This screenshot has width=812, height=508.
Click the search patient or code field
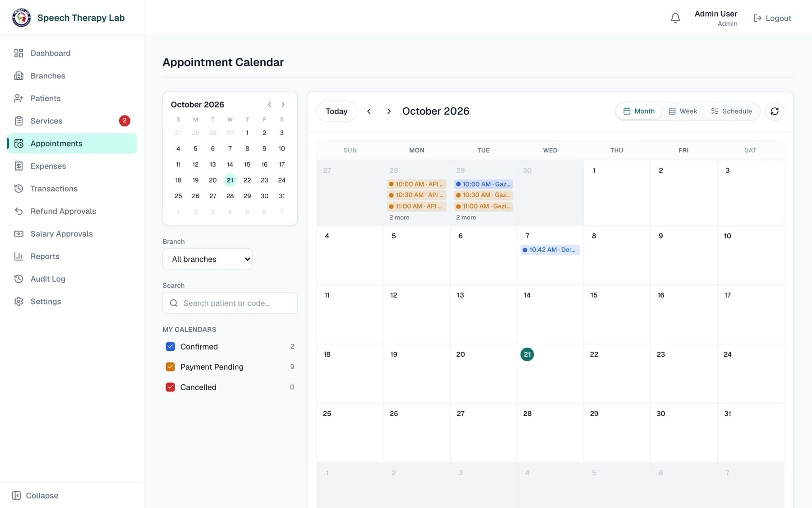[x=230, y=303]
